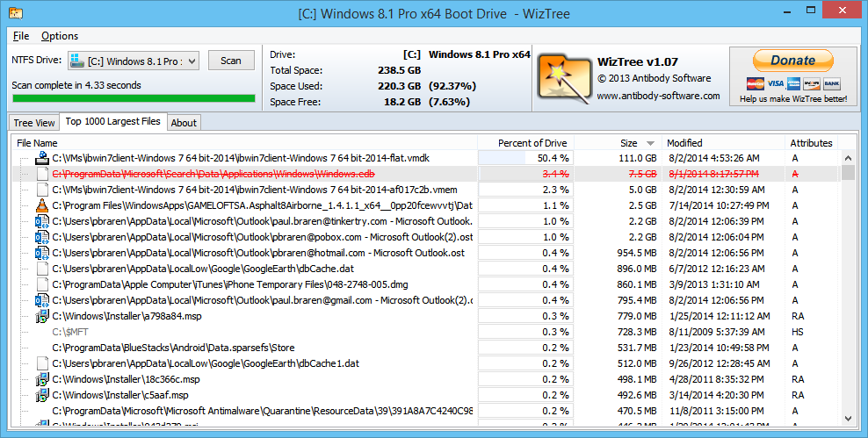Maximize the WizTree window
The width and height of the screenshot is (868, 438).
810,10
